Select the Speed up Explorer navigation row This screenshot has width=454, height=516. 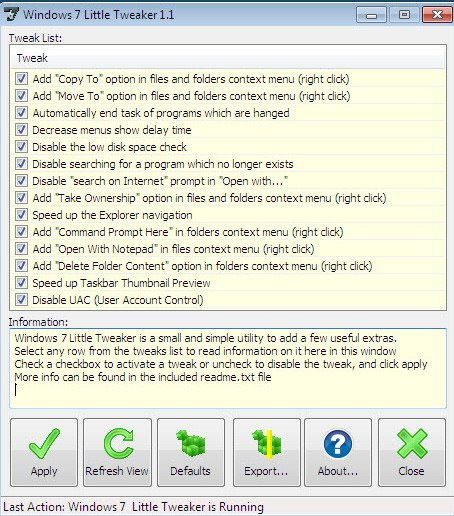[x=228, y=215]
